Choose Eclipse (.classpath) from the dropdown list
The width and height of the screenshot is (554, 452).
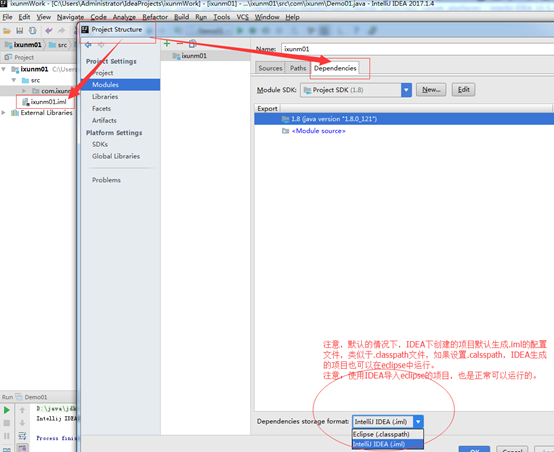pos(388,434)
